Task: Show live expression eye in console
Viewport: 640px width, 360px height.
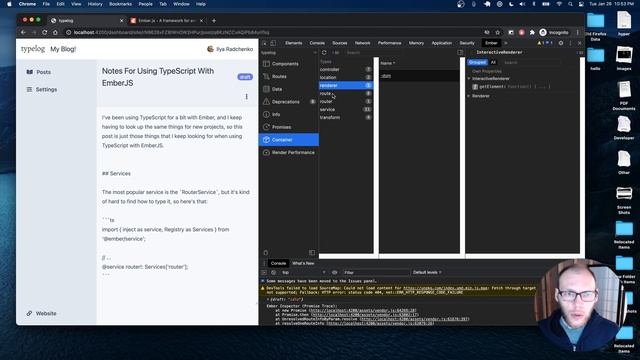Action: pos(335,272)
